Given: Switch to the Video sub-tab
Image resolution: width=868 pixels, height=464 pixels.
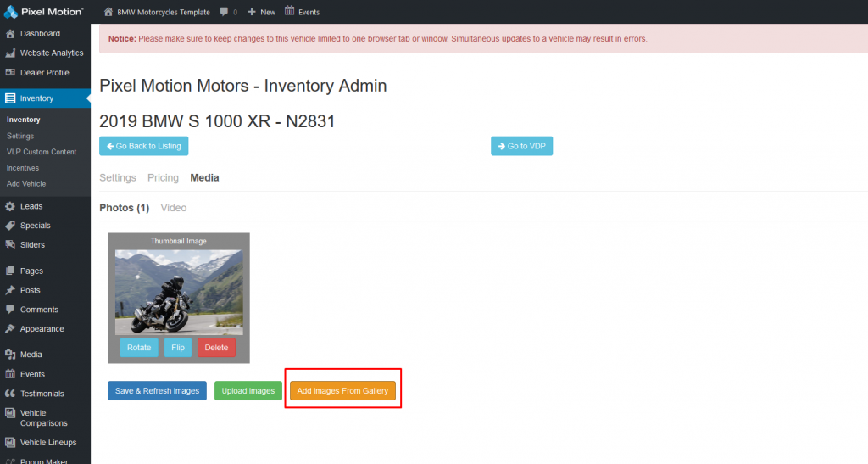Looking at the screenshot, I should coord(173,208).
